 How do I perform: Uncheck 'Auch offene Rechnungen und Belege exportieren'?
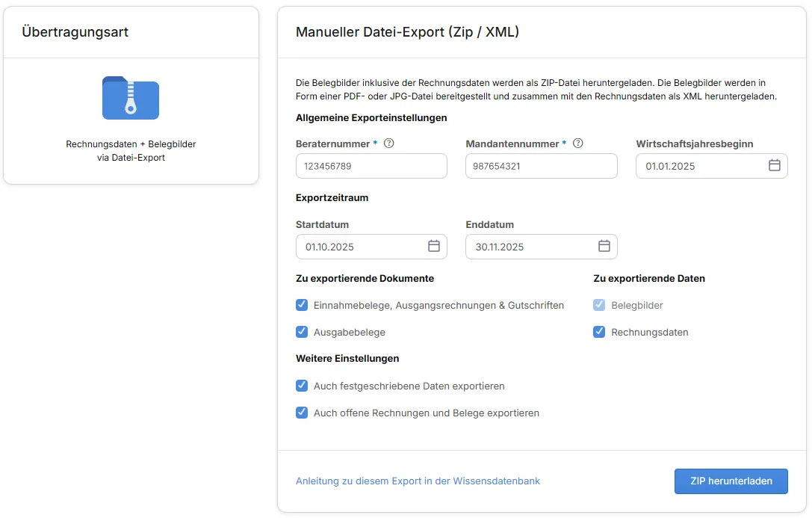[x=302, y=413]
